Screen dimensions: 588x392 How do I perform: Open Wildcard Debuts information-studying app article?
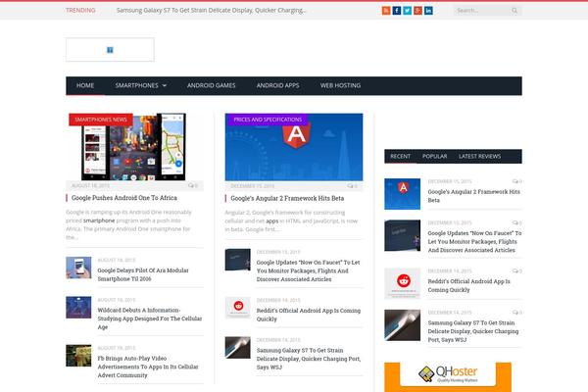(x=150, y=318)
